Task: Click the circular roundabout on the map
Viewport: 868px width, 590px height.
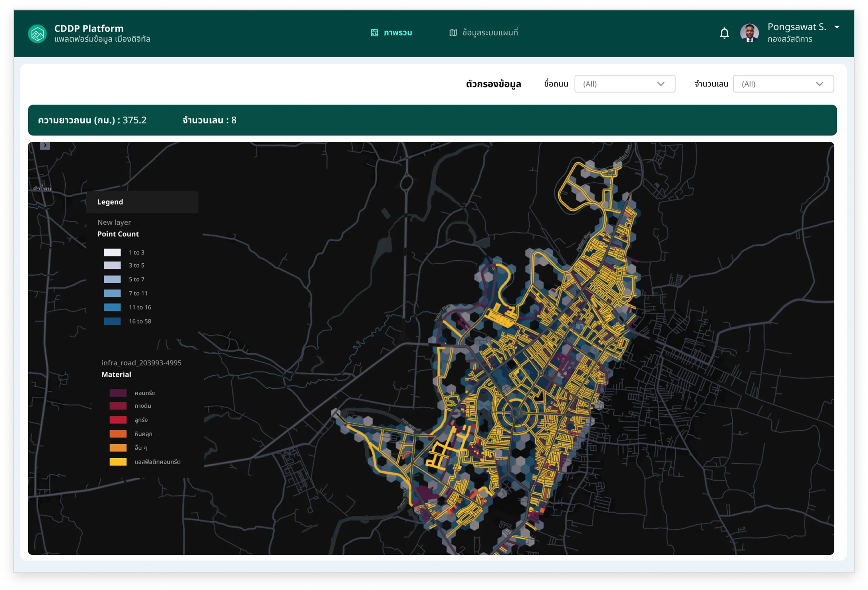Action: 516,412
